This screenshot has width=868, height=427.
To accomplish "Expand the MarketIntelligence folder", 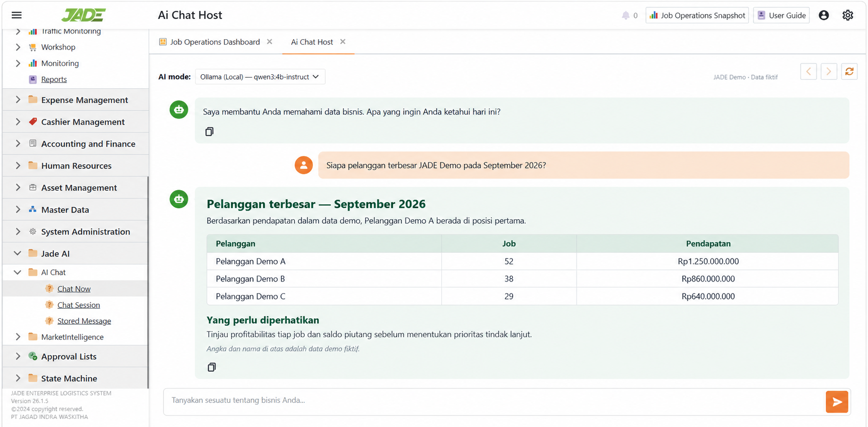I will (x=18, y=337).
